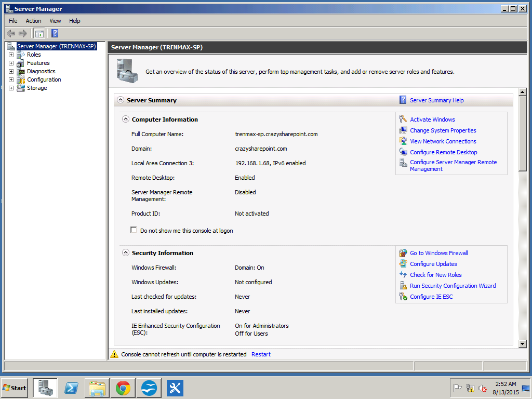Image resolution: width=532 pixels, height=399 pixels.
Task: Open Server Manager from taskbar
Action: (x=45, y=388)
